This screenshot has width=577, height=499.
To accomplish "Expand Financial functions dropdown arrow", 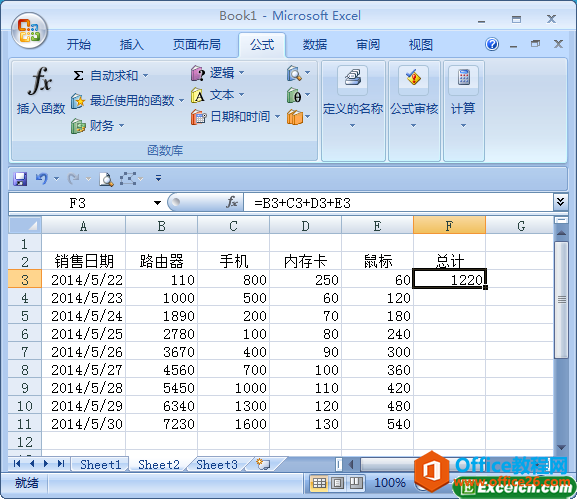I will tap(121, 126).
